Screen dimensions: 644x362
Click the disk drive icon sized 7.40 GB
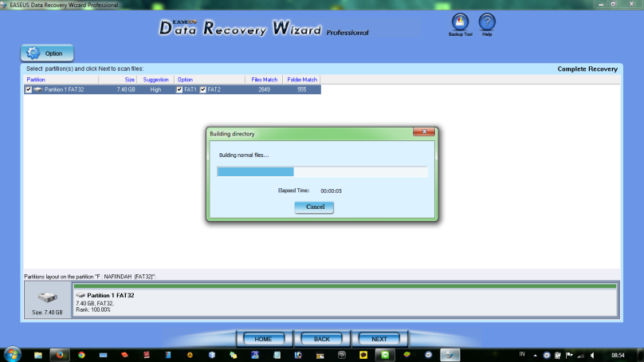[48, 297]
